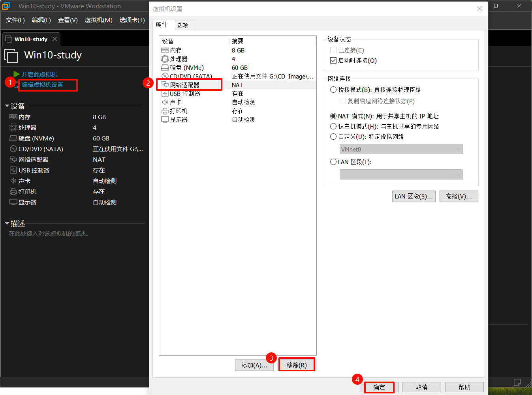Image resolution: width=532 pixels, height=395 pixels.
Task: Select the sound card speaker icon in dialog
Action: 165,102
